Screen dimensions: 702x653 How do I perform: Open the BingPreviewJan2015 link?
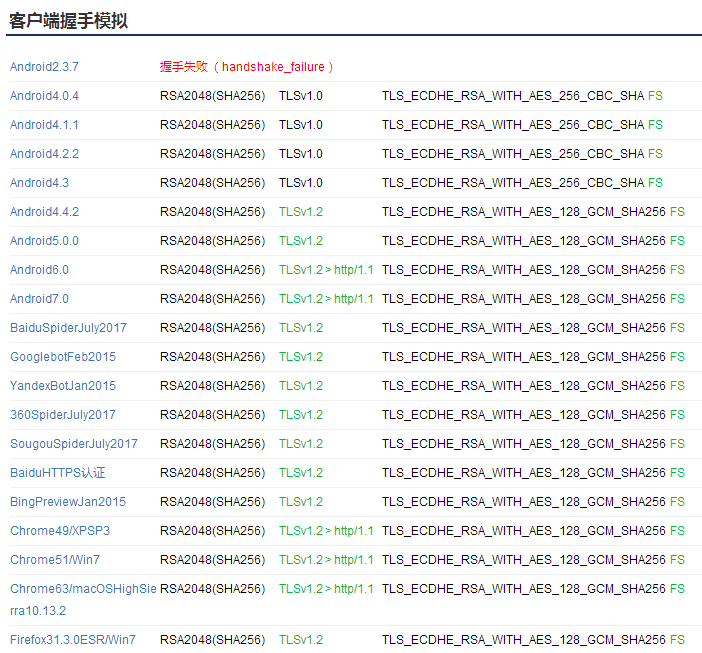point(68,502)
